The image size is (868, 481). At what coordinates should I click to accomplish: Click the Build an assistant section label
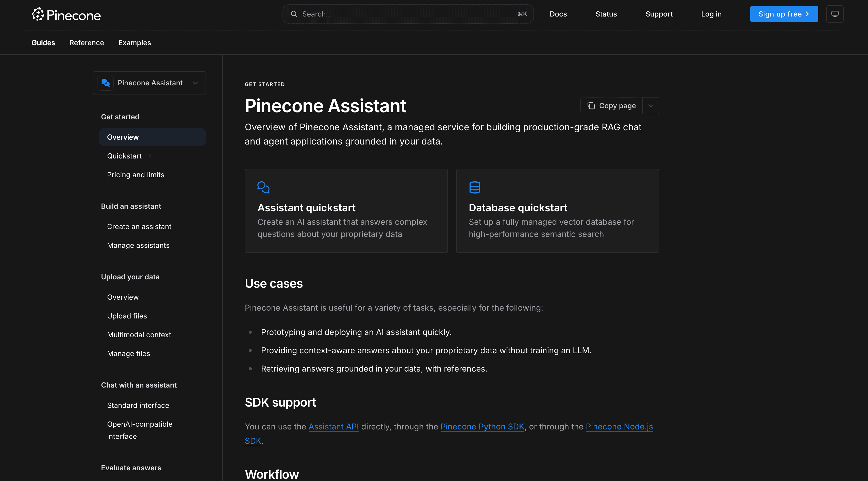click(131, 206)
